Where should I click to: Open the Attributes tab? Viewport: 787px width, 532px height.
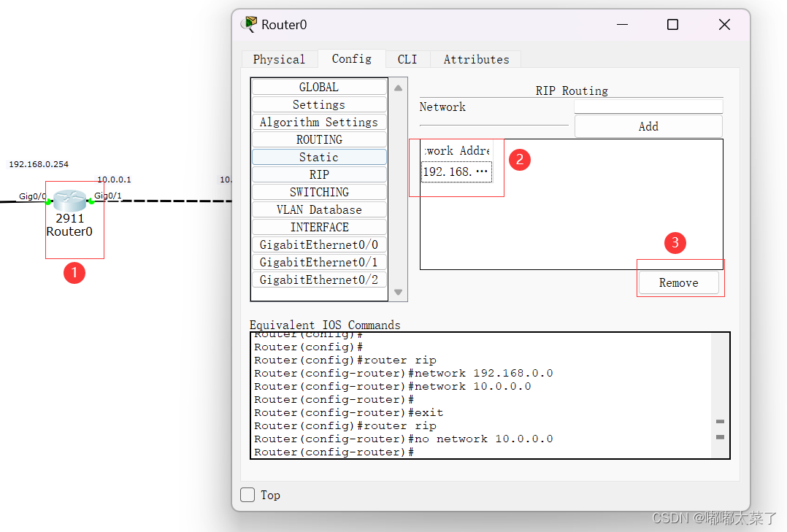[x=476, y=59]
